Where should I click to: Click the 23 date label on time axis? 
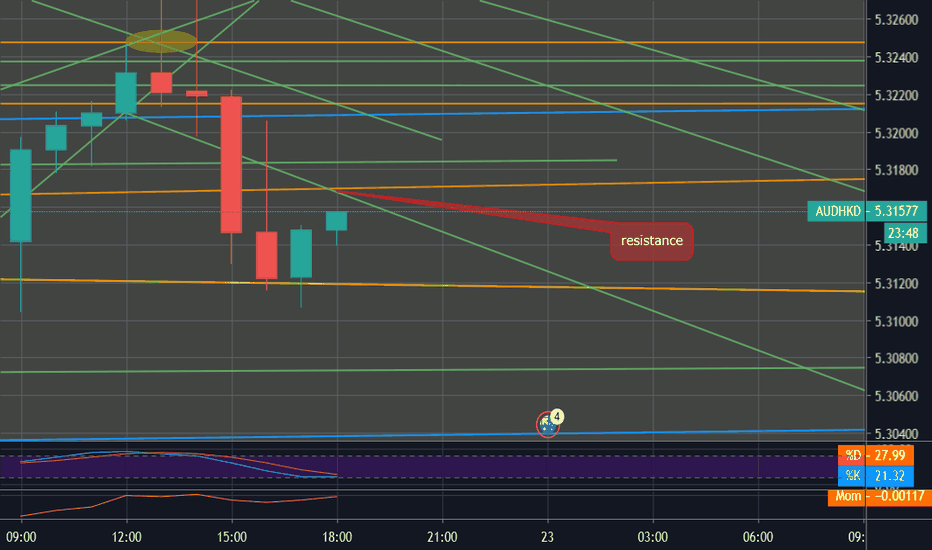coord(547,538)
